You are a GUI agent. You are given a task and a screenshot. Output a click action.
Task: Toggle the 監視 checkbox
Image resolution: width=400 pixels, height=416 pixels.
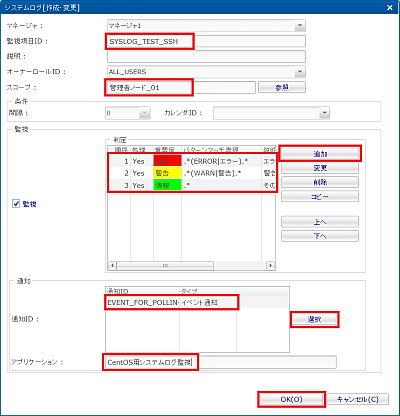point(16,203)
